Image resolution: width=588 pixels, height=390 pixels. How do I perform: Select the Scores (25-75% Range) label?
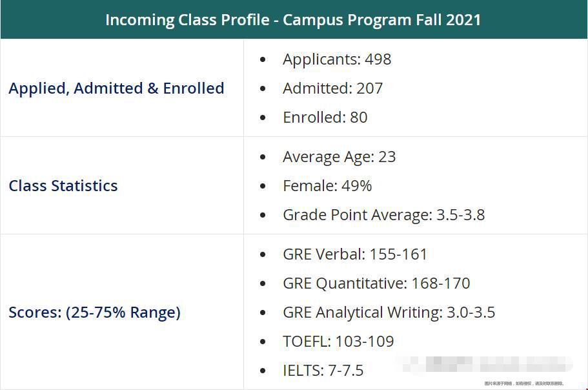coord(94,313)
